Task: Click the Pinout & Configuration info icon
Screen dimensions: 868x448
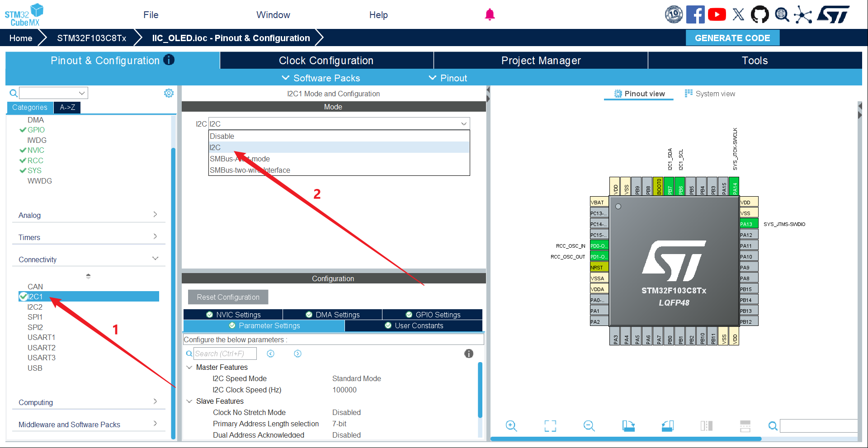Action: 169,60
